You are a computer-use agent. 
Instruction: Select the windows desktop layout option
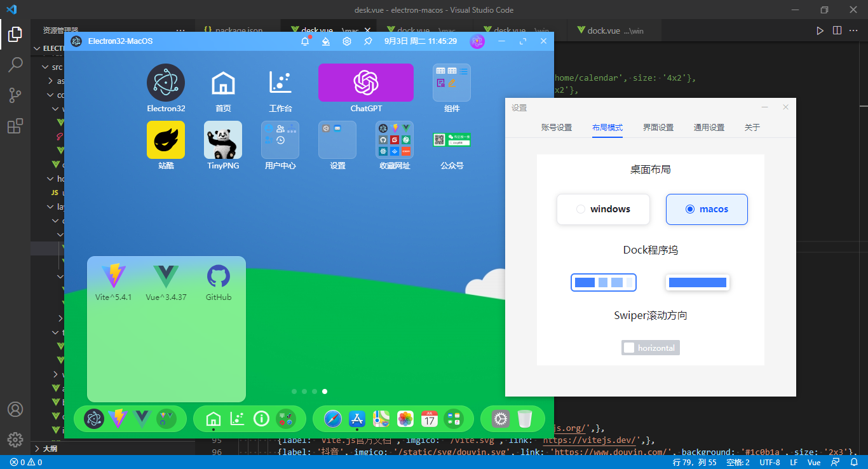603,209
